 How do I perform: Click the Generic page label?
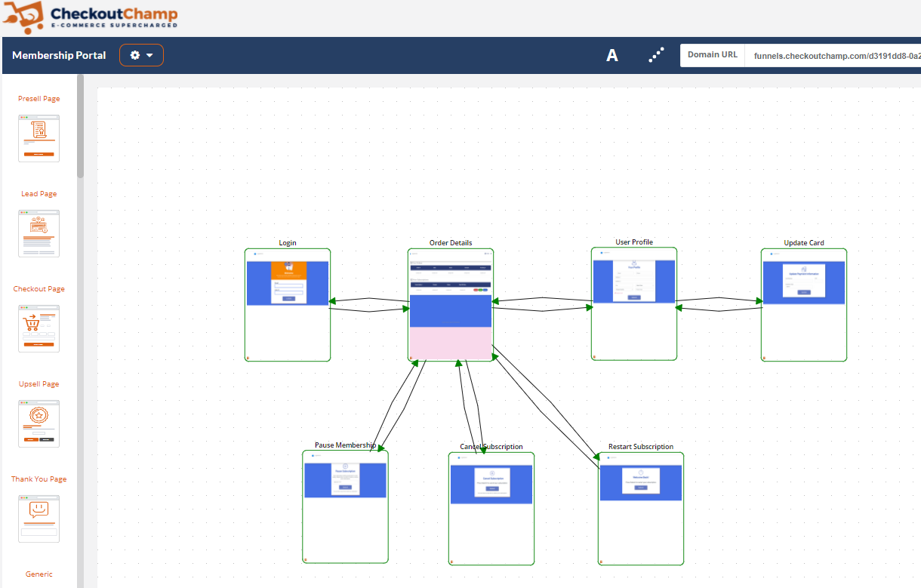pyautogui.click(x=39, y=574)
